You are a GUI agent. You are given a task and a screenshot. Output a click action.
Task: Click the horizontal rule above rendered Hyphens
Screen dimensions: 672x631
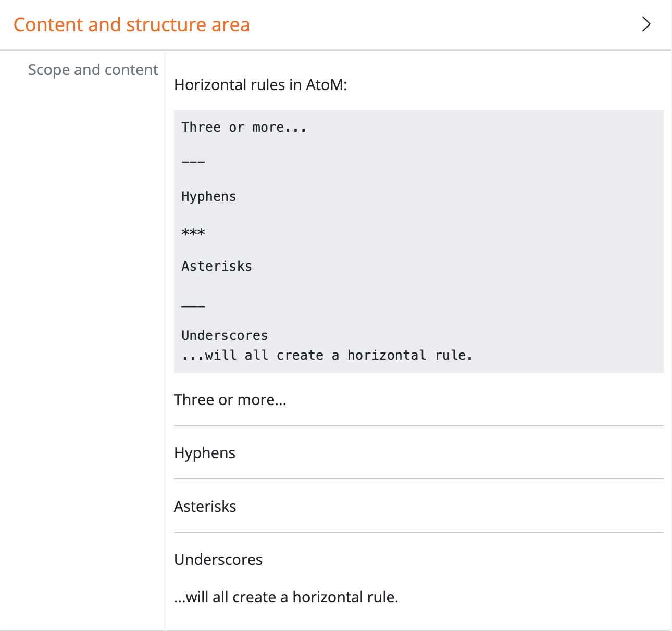[x=418, y=426]
